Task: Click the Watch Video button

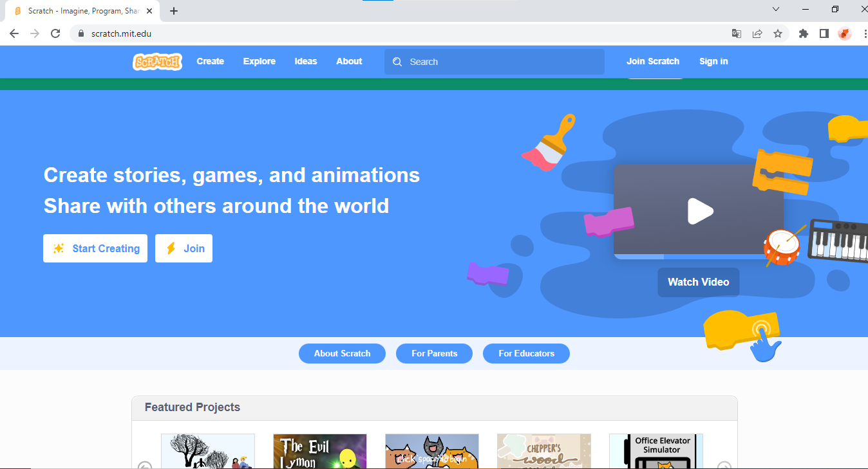Action: tap(699, 282)
